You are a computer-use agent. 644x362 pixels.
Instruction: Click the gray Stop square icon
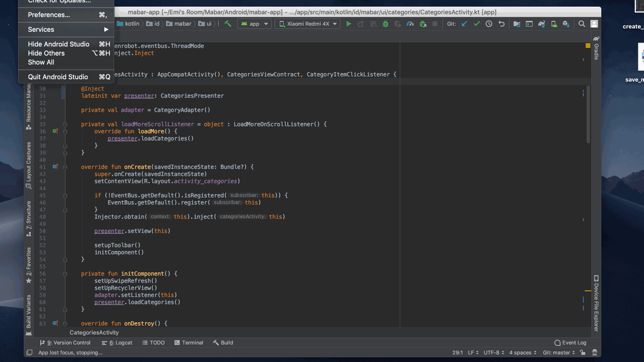point(435,24)
